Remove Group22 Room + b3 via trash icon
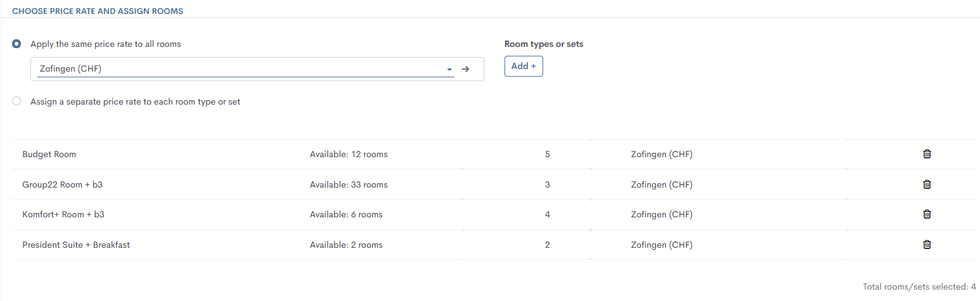Image resolution: width=980 pixels, height=301 pixels. pos(927,184)
